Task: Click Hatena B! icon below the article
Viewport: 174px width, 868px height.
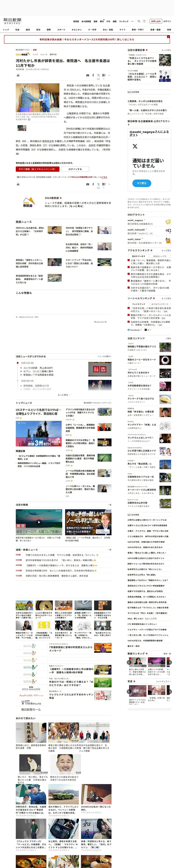Action: tap(104, 184)
